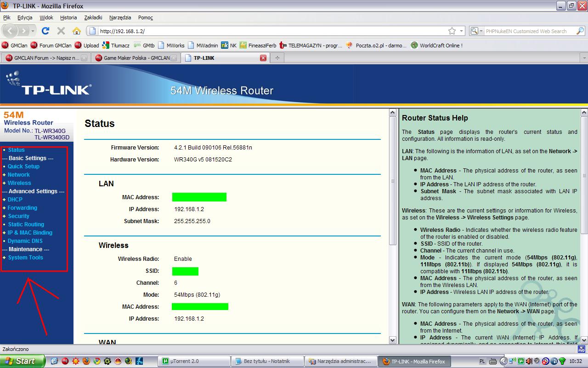Open the WorldCraft Online bookmark
588x368 pixels.
point(436,46)
